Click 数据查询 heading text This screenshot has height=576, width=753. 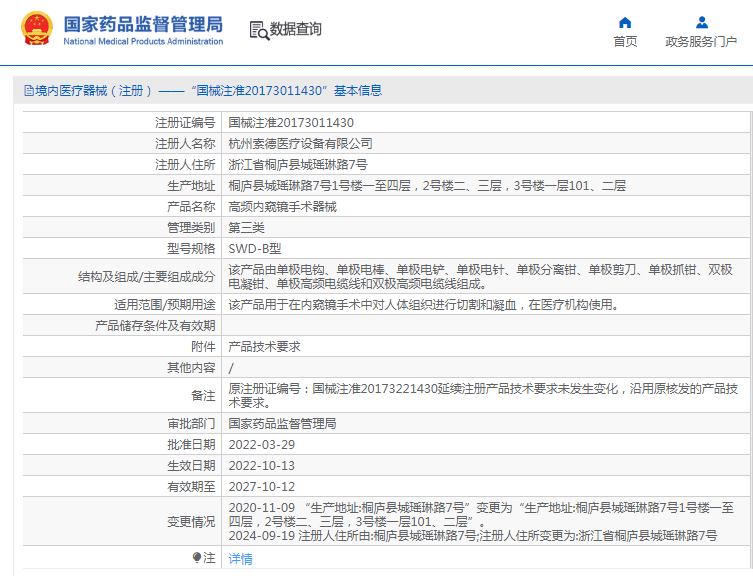(295, 29)
